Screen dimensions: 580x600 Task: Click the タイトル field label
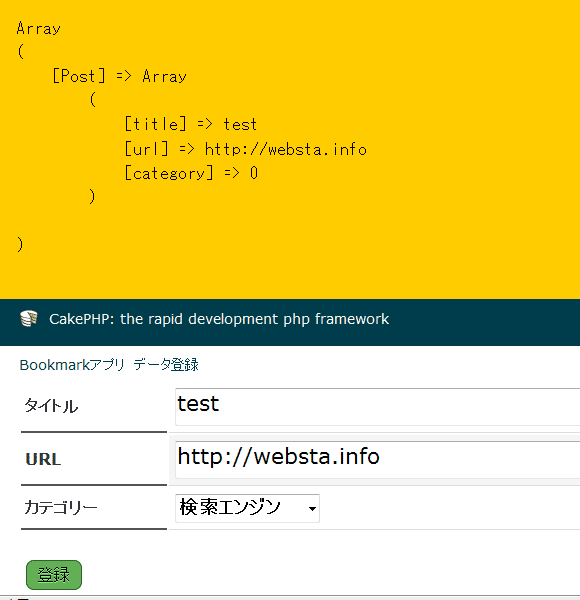coord(51,406)
